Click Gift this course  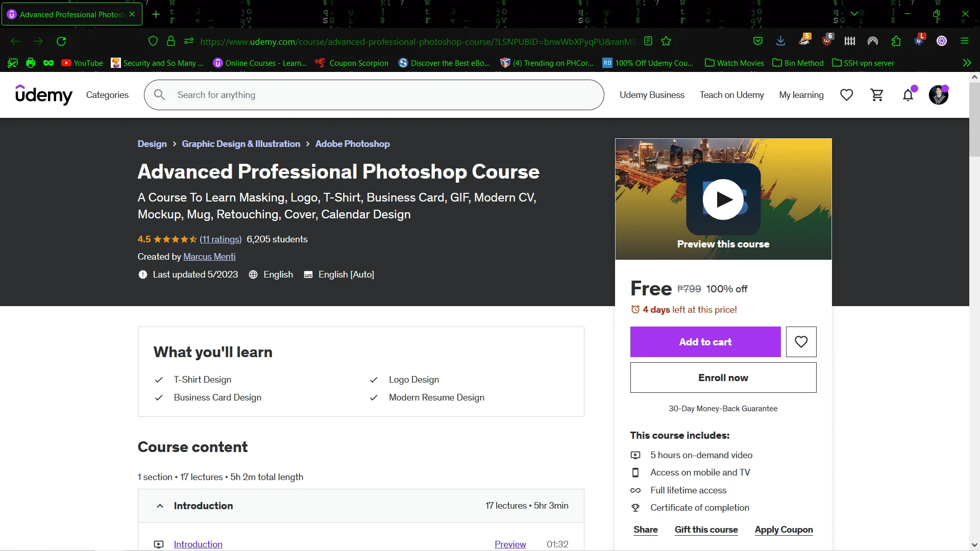point(706,530)
